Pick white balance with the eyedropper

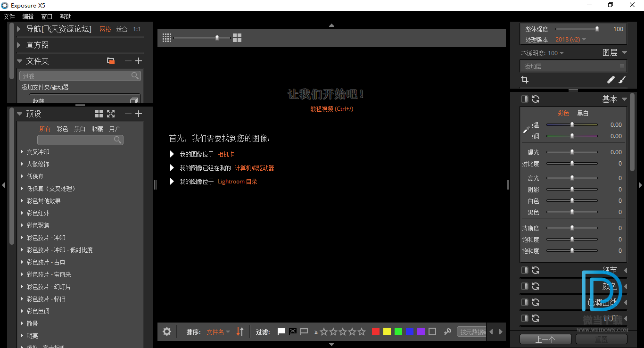pyautogui.click(x=527, y=130)
